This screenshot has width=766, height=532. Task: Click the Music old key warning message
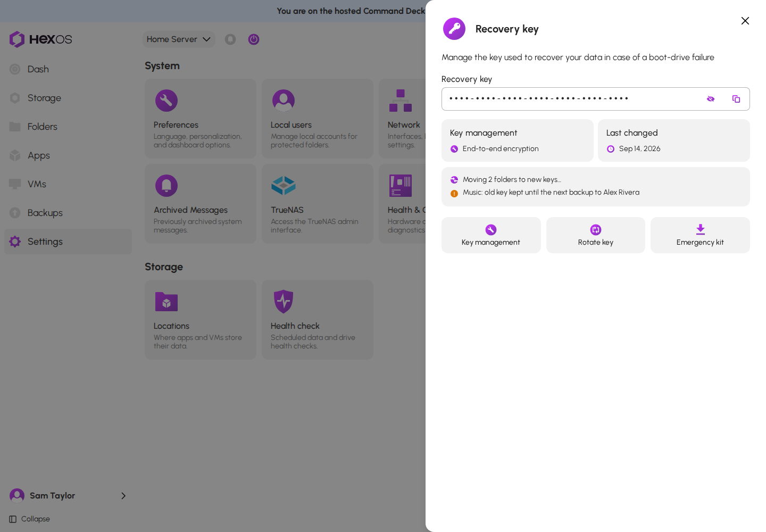pyautogui.click(x=551, y=193)
